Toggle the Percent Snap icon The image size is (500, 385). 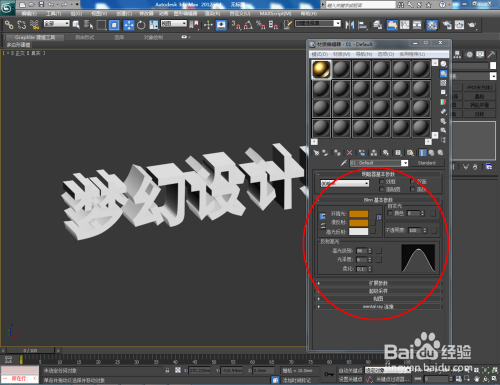pos(261,25)
